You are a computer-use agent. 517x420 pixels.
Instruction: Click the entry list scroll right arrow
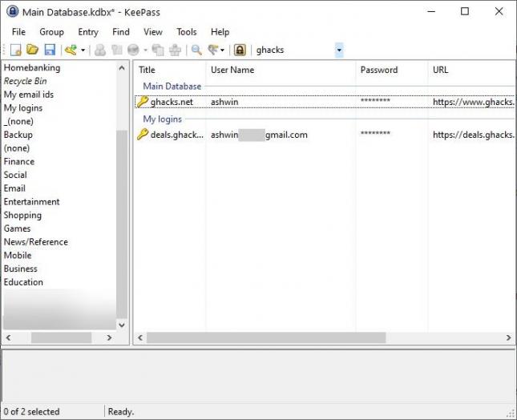508,337
